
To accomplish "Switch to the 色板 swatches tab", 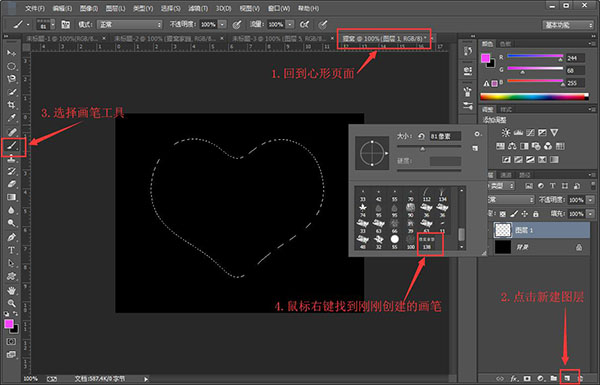I will tap(505, 44).
